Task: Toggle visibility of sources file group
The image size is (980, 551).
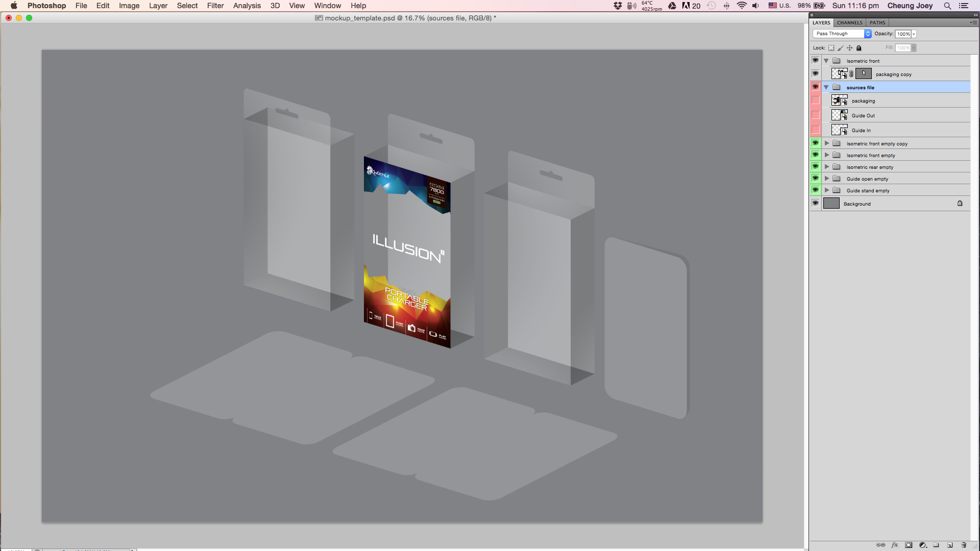Action: coord(815,87)
